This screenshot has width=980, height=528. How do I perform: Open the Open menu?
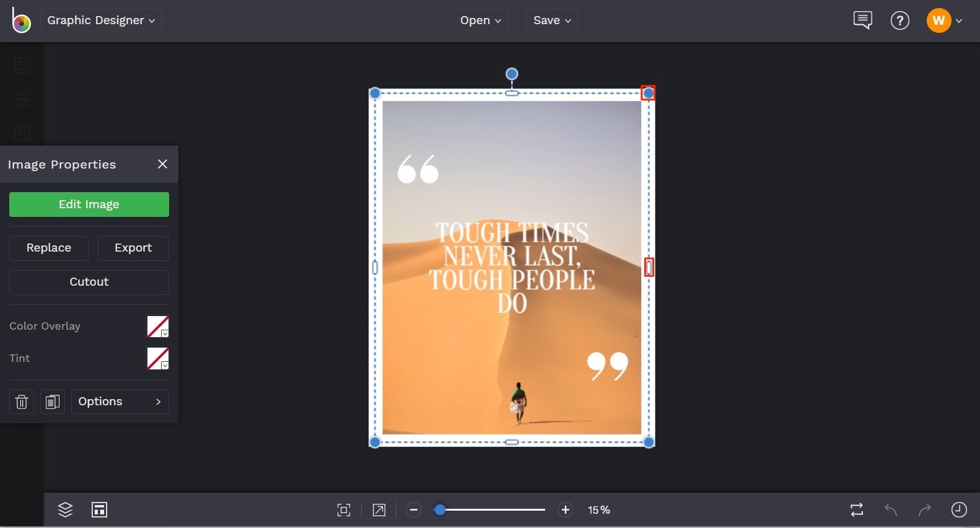tap(480, 20)
